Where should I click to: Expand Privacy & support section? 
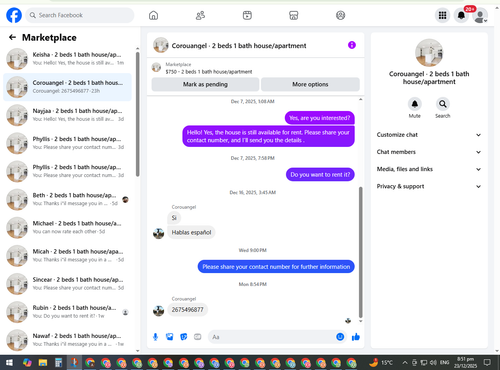point(429,186)
